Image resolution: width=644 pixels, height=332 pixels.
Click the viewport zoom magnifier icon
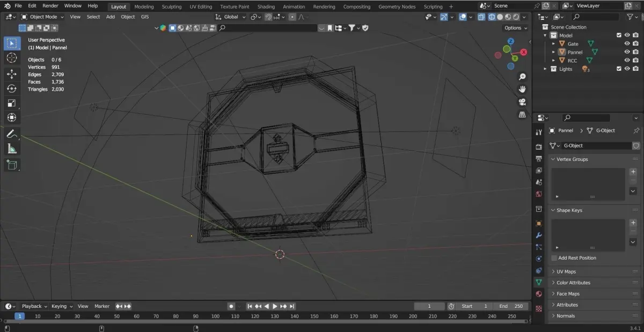pos(522,77)
